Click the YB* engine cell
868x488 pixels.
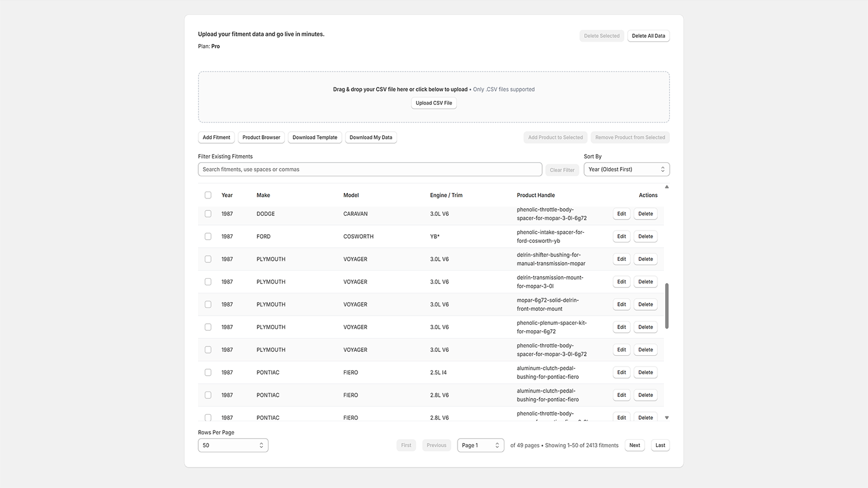[x=435, y=236]
